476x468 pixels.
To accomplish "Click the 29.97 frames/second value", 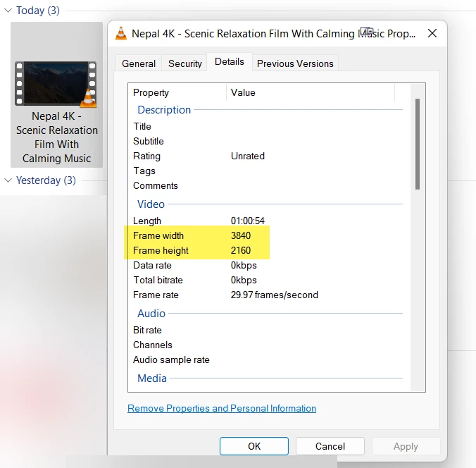I will point(275,295).
